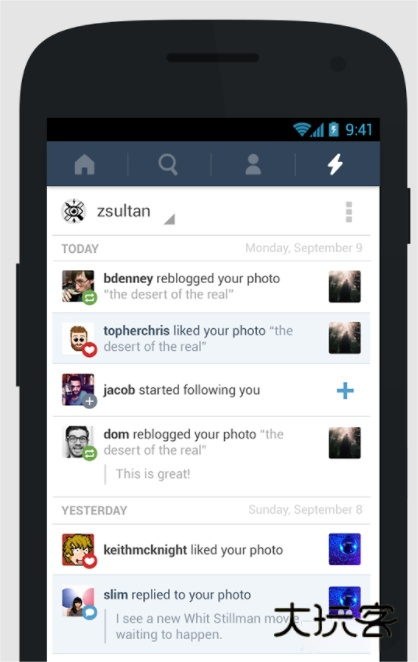The height and width of the screenshot is (662, 418).
Task: View jacob's profile picture
Action: (x=79, y=391)
